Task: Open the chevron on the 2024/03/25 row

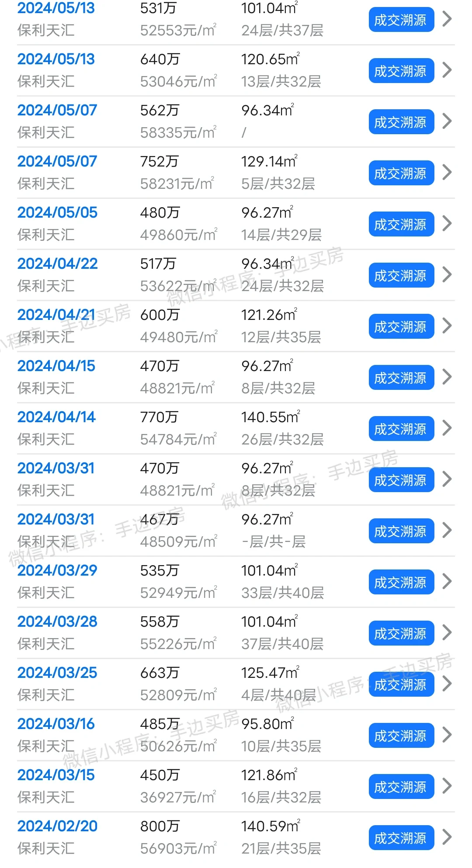Action: pyautogui.click(x=447, y=684)
